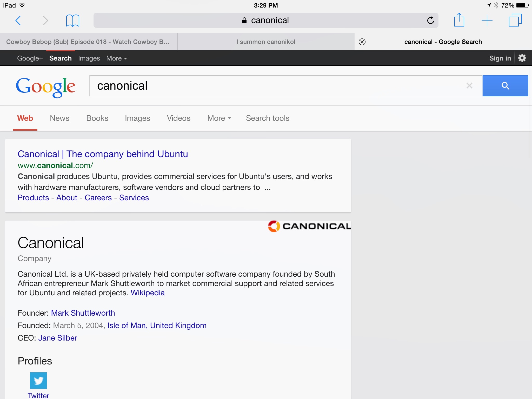Image resolution: width=532 pixels, height=399 pixels.
Task: Click the www.canonical.com/ URL text
Action: point(55,165)
